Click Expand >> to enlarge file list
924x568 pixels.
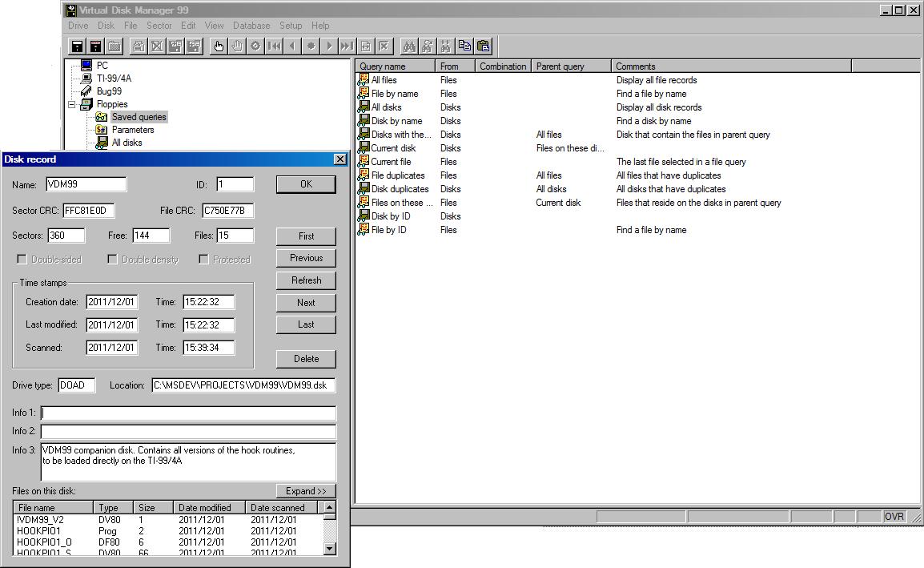click(306, 491)
